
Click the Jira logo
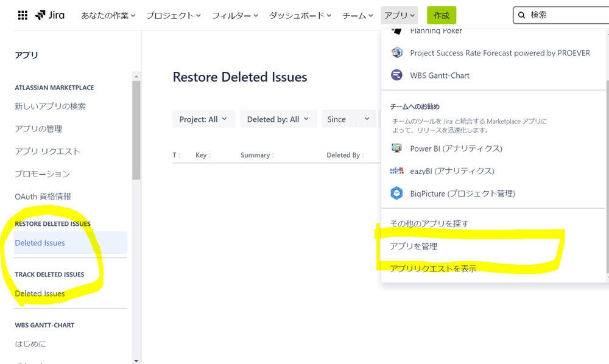tap(50, 15)
